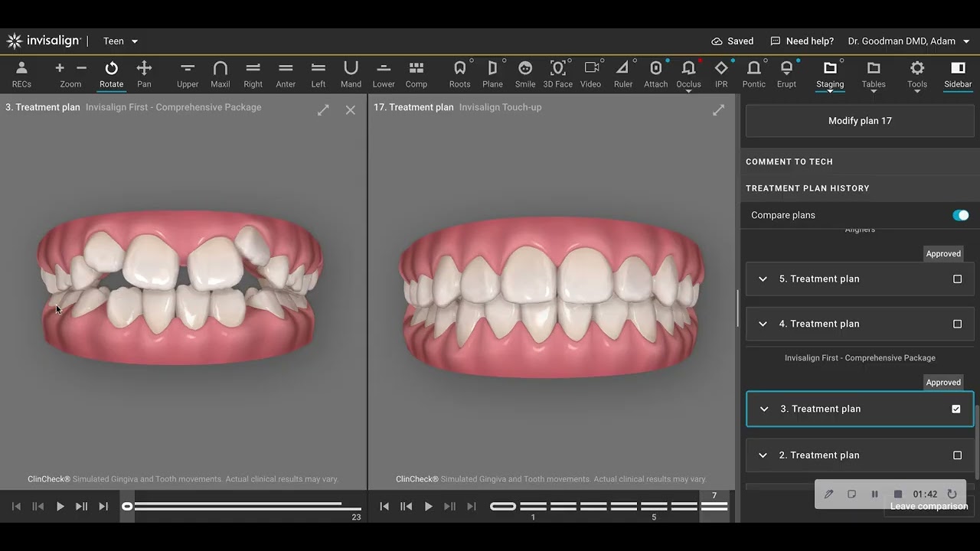Open Need help? link

(802, 41)
